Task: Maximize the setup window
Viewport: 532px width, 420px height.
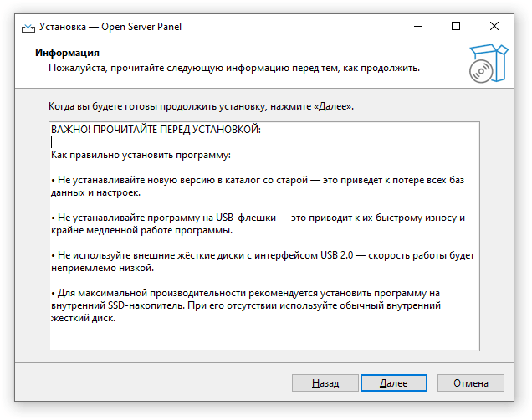Action: tap(456, 27)
